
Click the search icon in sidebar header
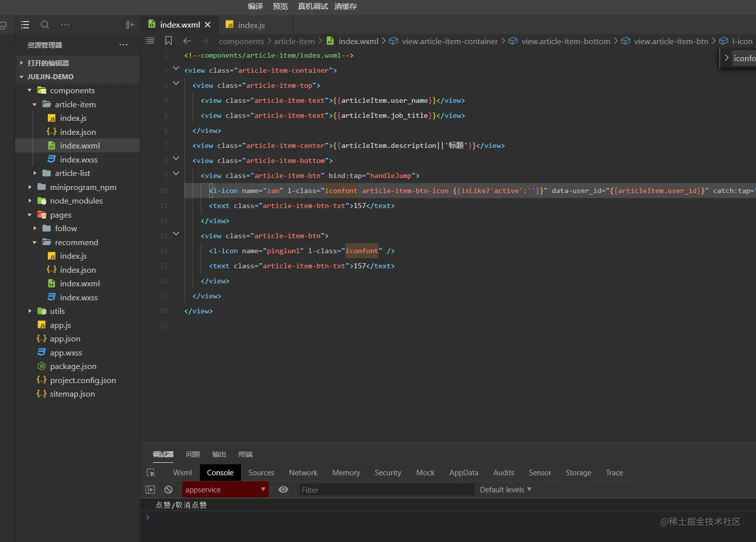coord(45,25)
